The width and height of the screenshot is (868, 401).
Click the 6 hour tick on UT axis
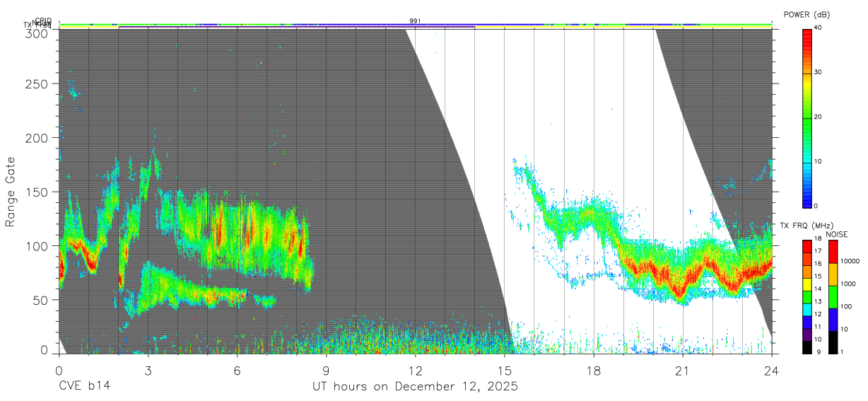(237, 370)
